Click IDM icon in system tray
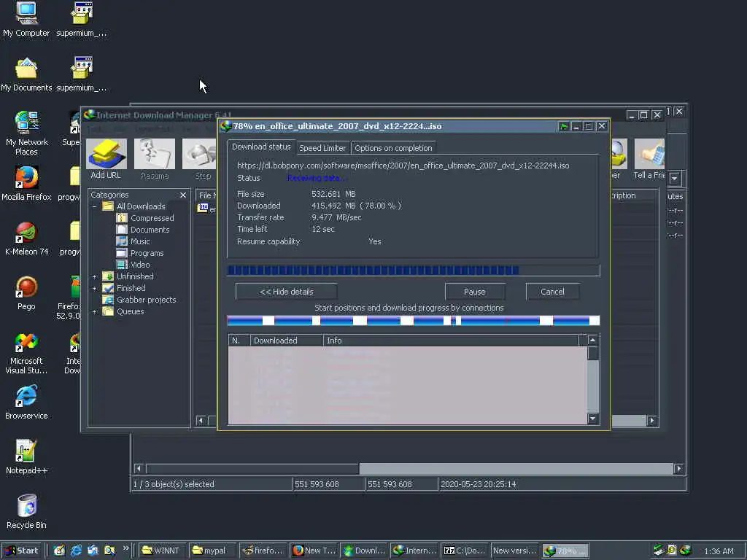Screen dimensions: 747x560 (x=686, y=551)
